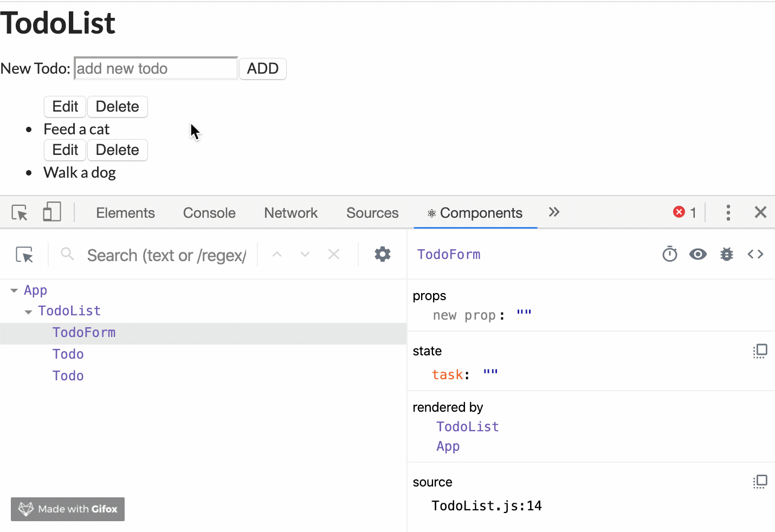Open the More tabs chevron in DevTools

(554, 212)
